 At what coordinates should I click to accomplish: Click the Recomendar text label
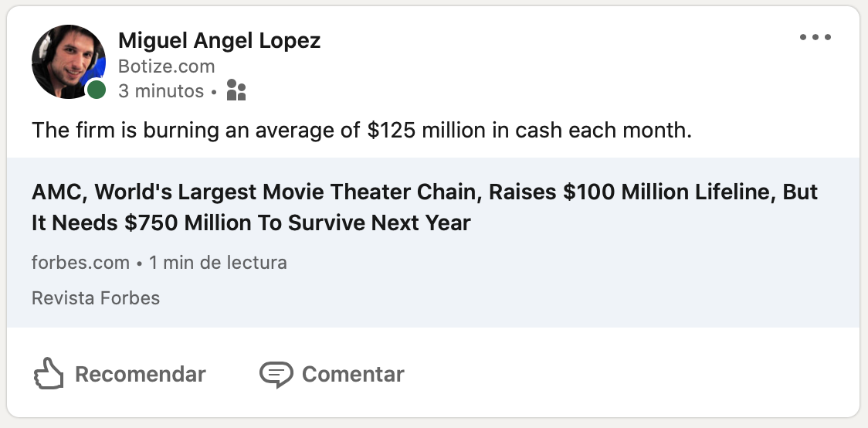[x=140, y=374]
